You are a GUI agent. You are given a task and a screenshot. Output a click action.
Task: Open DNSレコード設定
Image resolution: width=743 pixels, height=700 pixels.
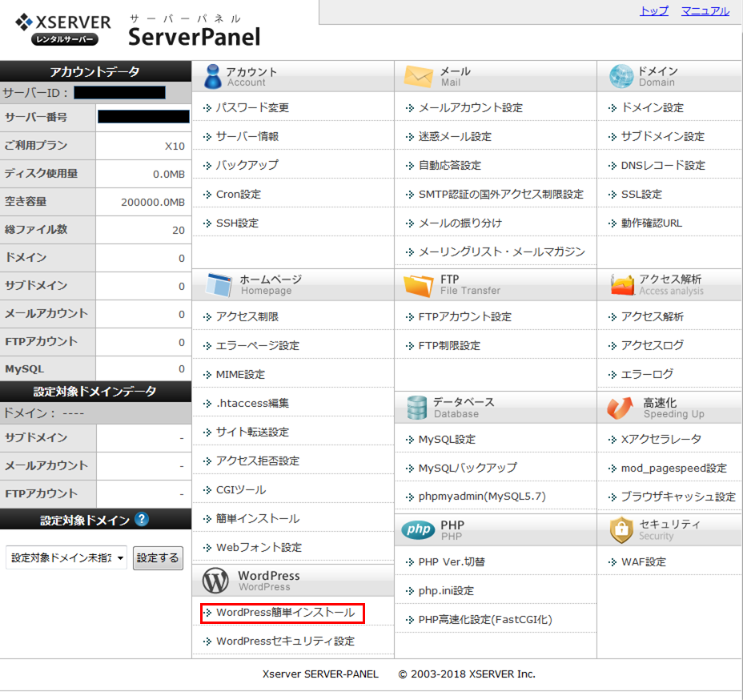tap(663, 165)
